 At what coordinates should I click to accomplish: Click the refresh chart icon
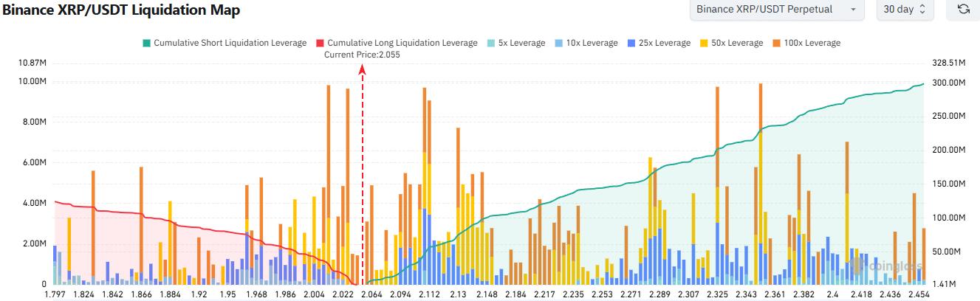tap(963, 10)
